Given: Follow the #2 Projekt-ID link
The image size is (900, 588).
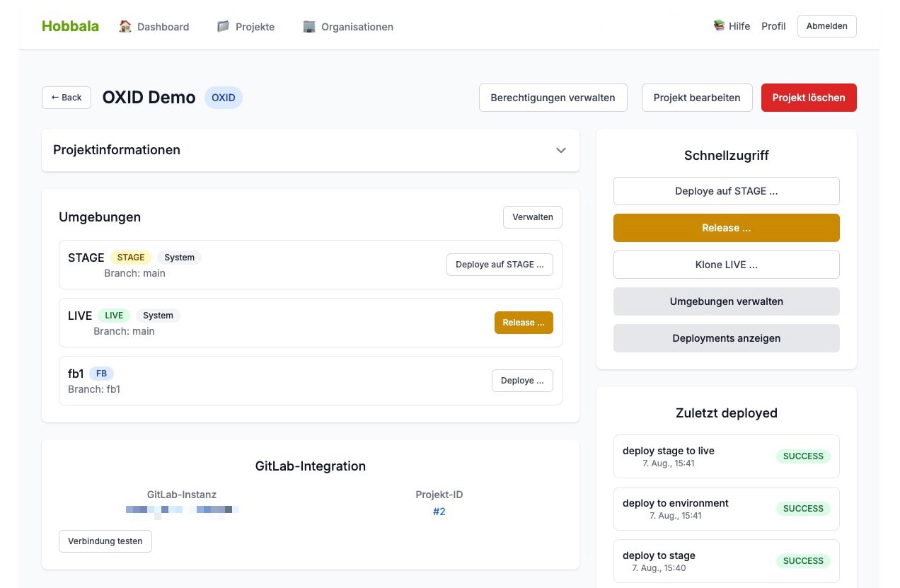Looking at the screenshot, I should (x=439, y=511).
